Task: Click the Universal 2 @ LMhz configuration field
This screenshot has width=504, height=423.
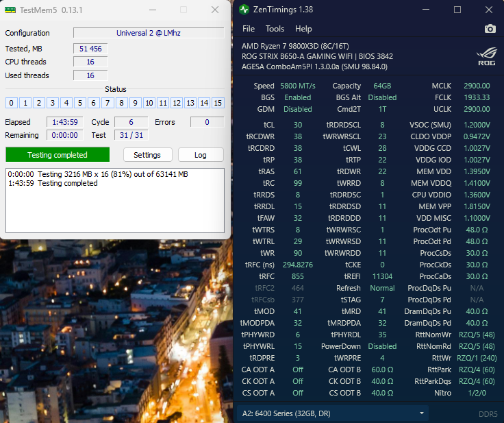Action: pyautogui.click(x=149, y=33)
